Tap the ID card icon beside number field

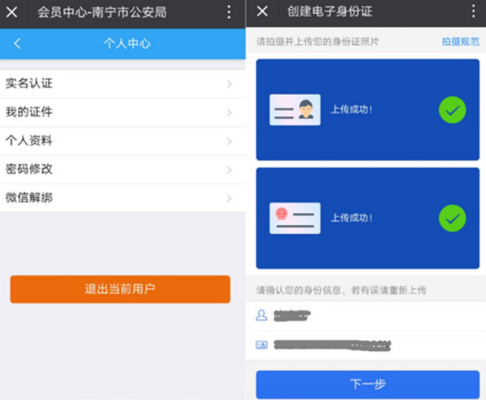click(x=262, y=345)
